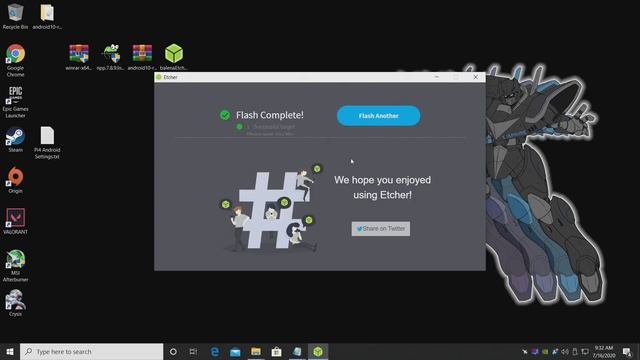
Task: Open the Windows Start menu
Action: (x=10, y=351)
